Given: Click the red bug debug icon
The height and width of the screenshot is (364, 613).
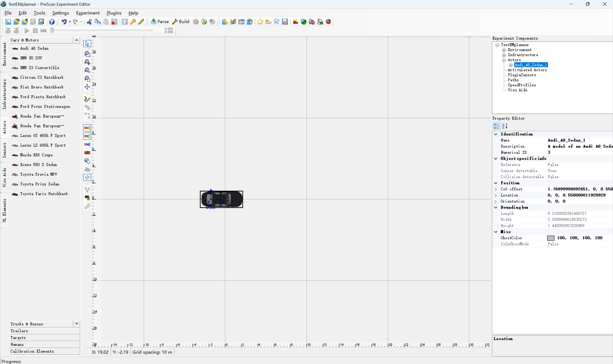Looking at the screenshot, I should click(x=328, y=22).
